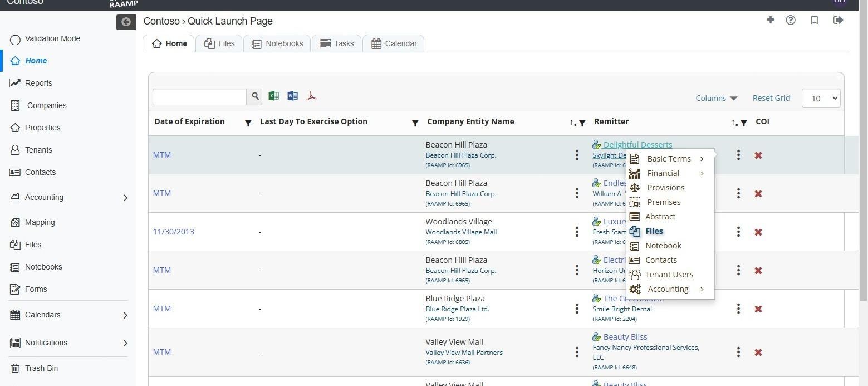Image resolution: width=868 pixels, height=386 pixels.
Task: Click the plus add icon
Action: (771, 20)
